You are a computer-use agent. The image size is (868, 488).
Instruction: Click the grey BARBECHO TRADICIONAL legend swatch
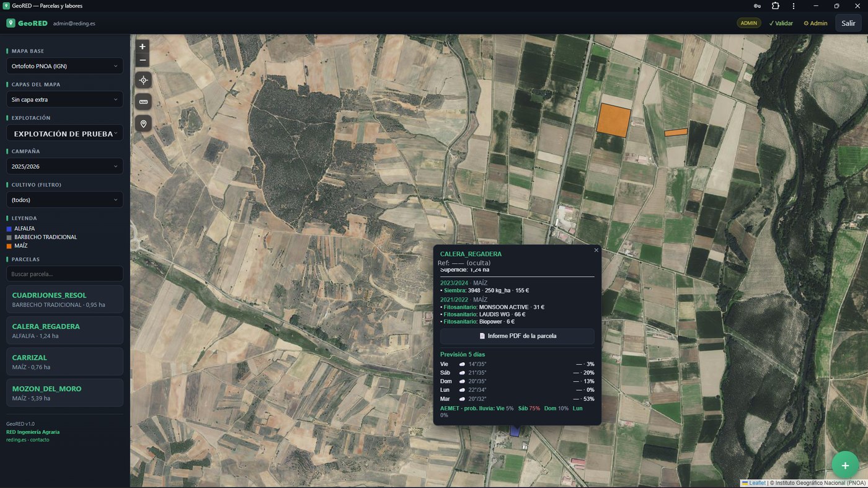pyautogui.click(x=9, y=237)
